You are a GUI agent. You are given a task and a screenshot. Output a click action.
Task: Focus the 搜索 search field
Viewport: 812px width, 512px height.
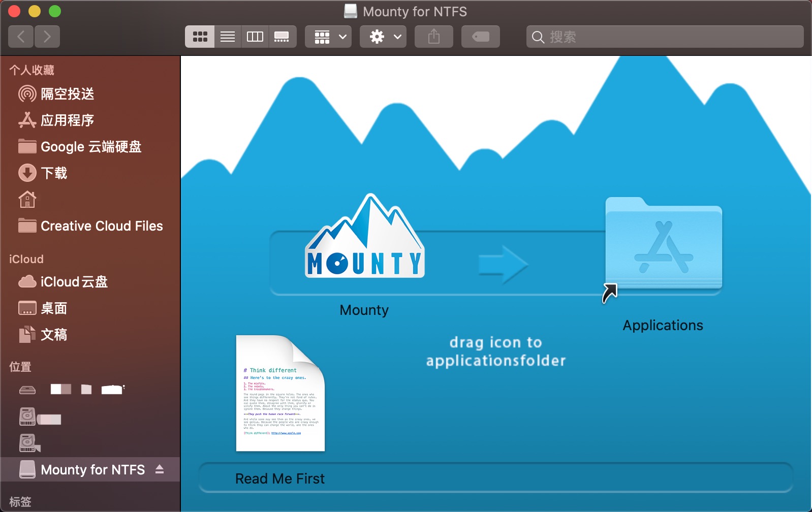665,37
